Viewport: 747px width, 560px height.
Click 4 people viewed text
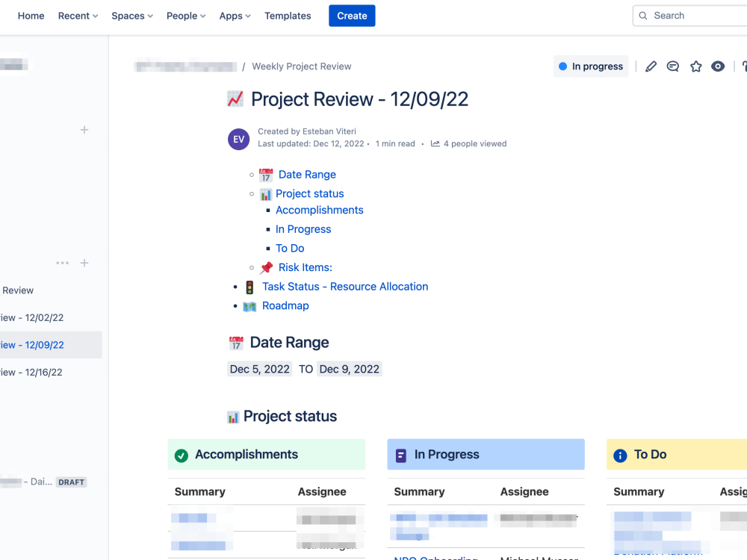pos(475,144)
